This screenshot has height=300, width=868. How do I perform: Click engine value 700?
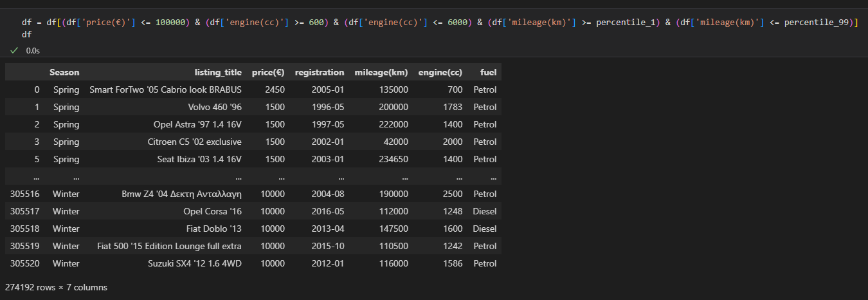(455, 89)
